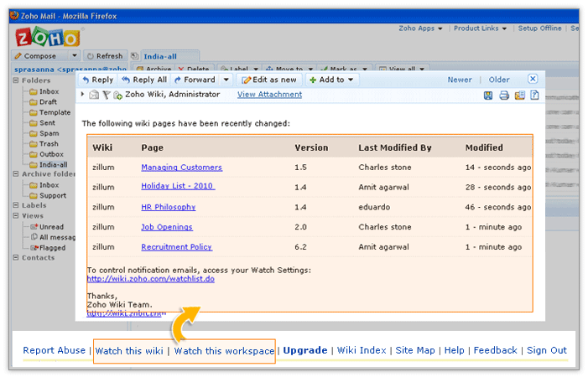Click the Reply All button

[144, 80]
